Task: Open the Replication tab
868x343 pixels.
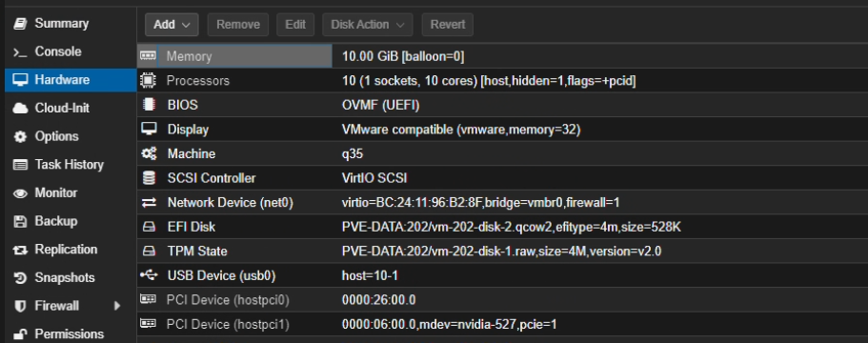Action: 66,249
